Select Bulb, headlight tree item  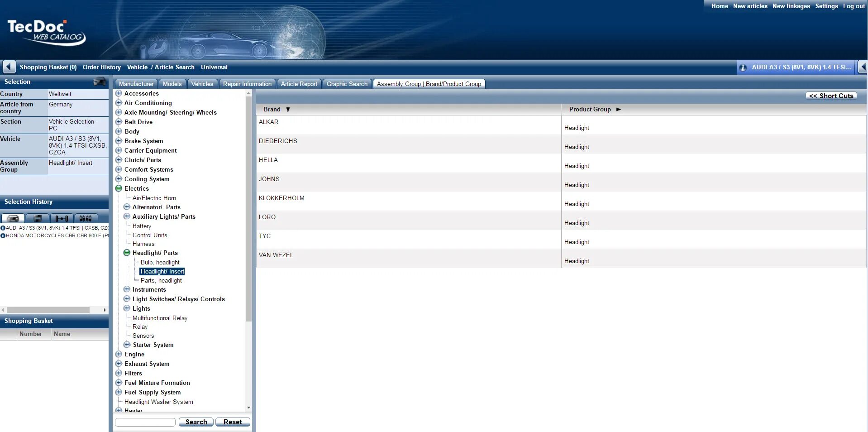point(160,262)
